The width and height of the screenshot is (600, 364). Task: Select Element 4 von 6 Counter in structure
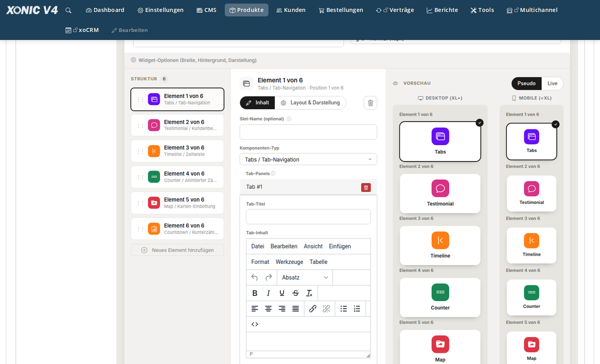pyautogui.click(x=177, y=177)
